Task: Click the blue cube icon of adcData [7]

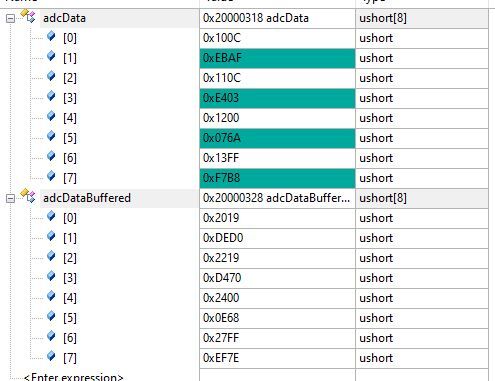Action: click(51, 176)
